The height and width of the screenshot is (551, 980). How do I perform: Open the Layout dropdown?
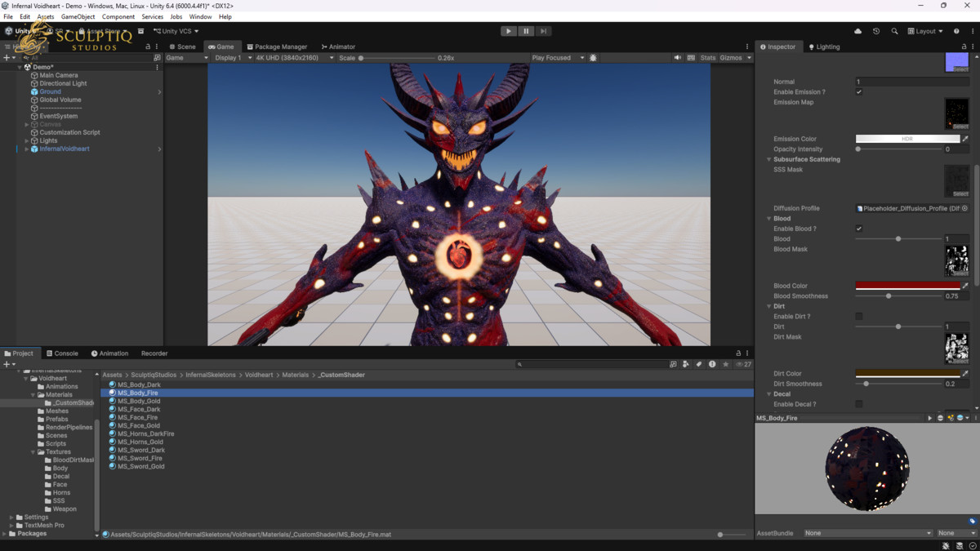tap(925, 31)
